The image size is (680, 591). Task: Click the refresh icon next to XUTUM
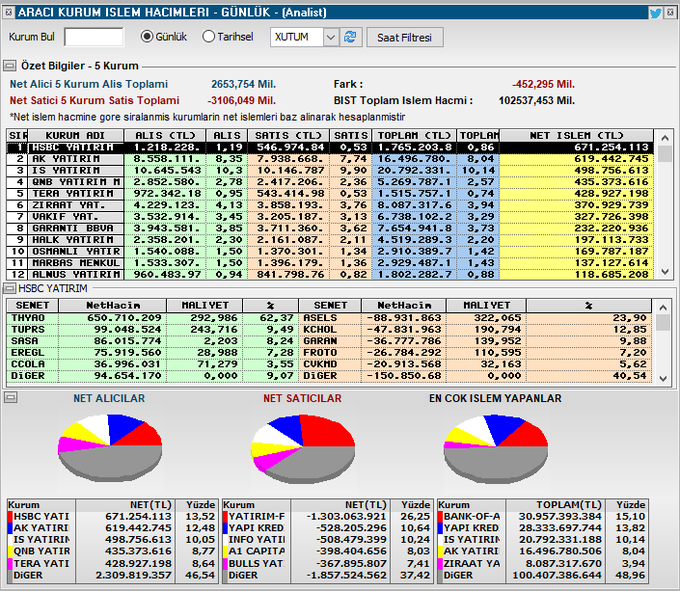[x=350, y=37]
